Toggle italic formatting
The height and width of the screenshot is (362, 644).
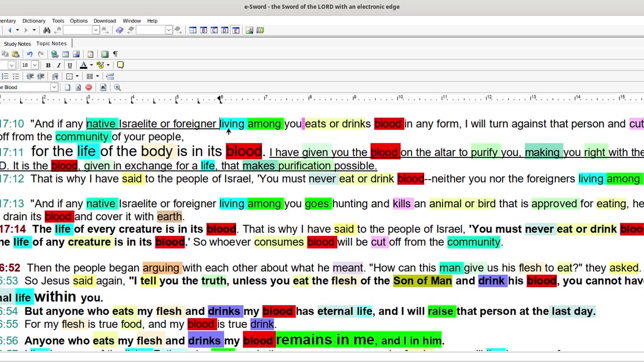tap(58, 65)
